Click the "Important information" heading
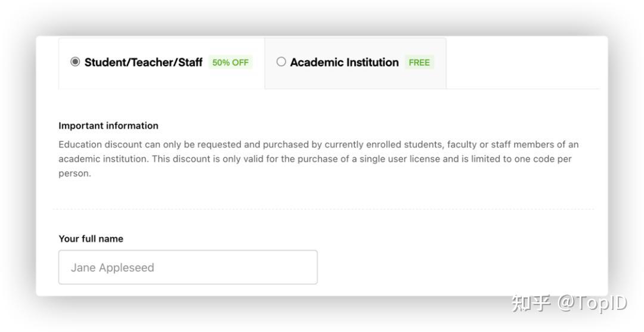 (109, 126)
